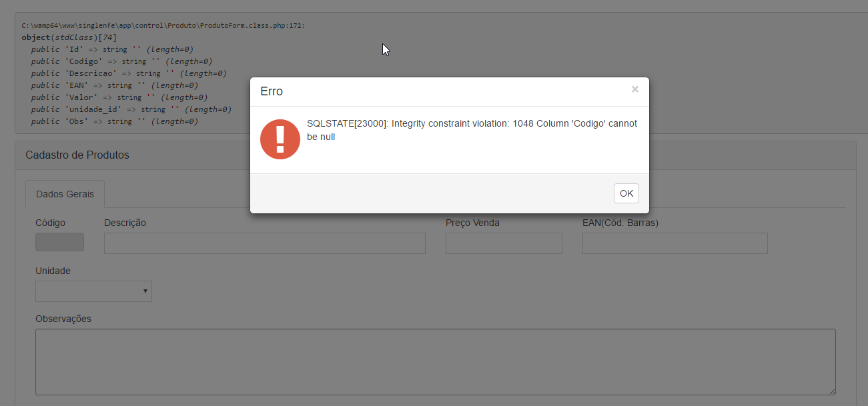Close the Erro dialog with the X
The image size is (868, 406).
coord(634,89)
